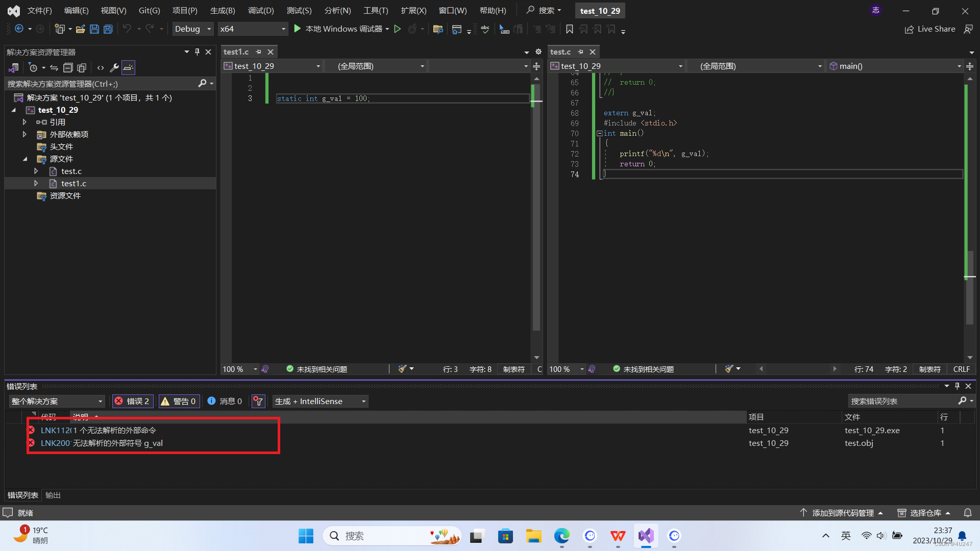Click the Sync with Active Document icon
This screenshot has width=980, height=551.
[x=54, y=67]
